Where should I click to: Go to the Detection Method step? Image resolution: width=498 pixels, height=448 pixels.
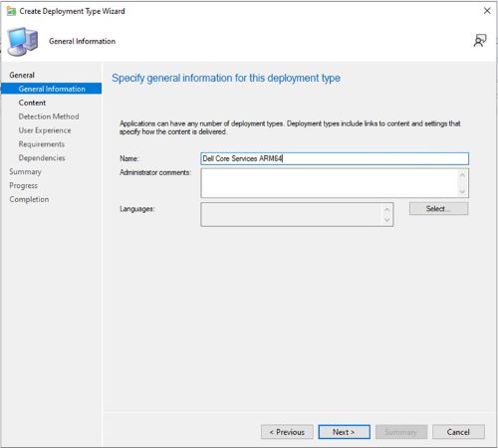pyautogui.click(x=49, y=116)
